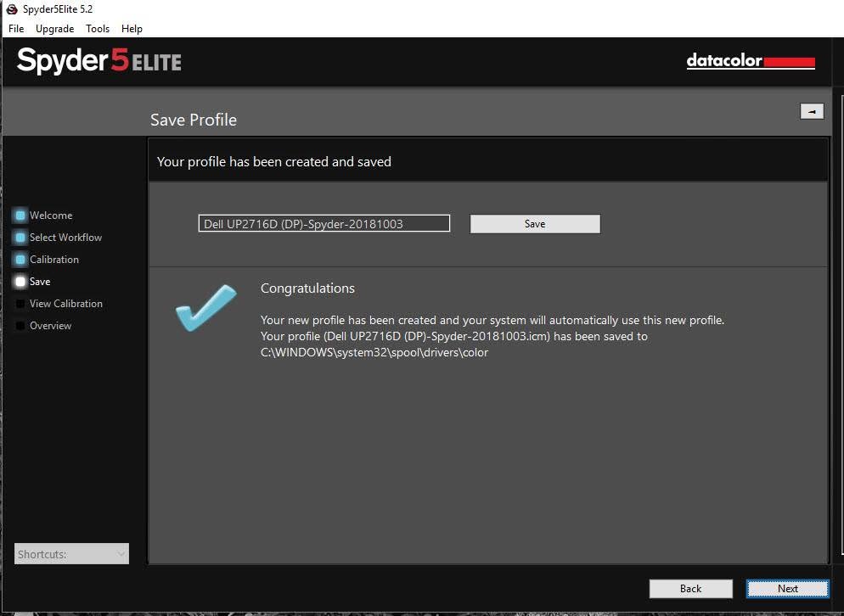
Task: Click 'Your profile has been created and saved' text
Action: tap(274, 162)
